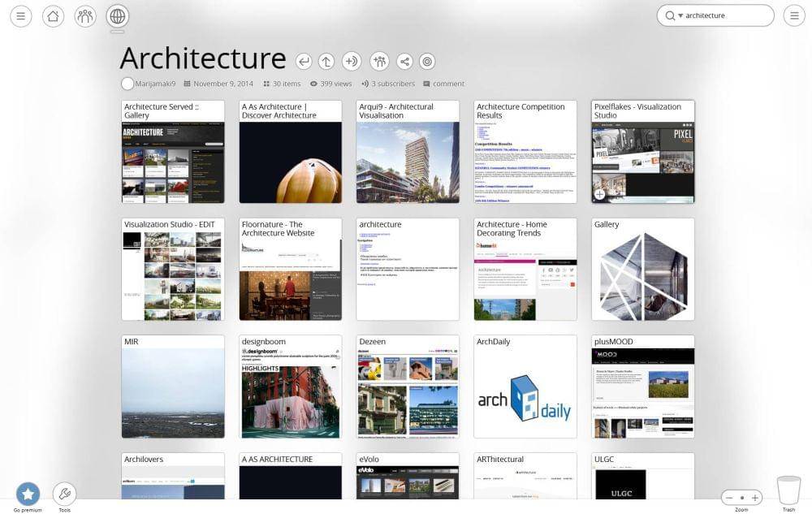Open the right-side hamburger menu

793,15
